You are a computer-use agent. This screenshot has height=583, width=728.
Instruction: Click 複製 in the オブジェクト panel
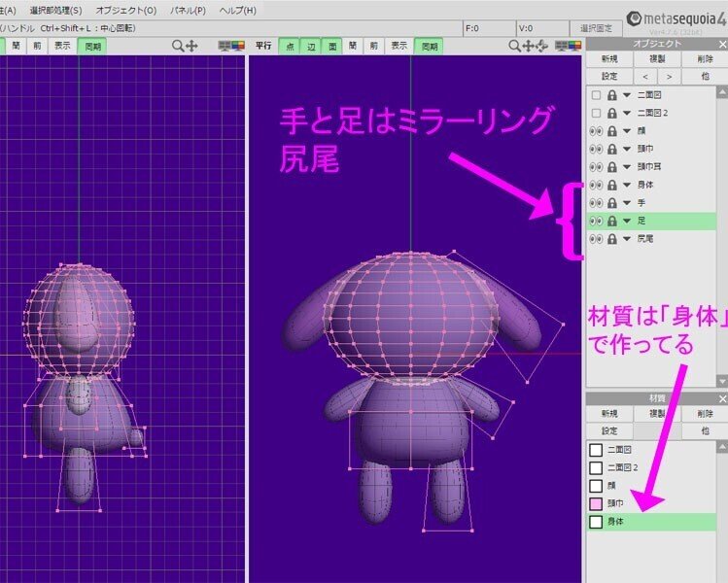point(656,59)
